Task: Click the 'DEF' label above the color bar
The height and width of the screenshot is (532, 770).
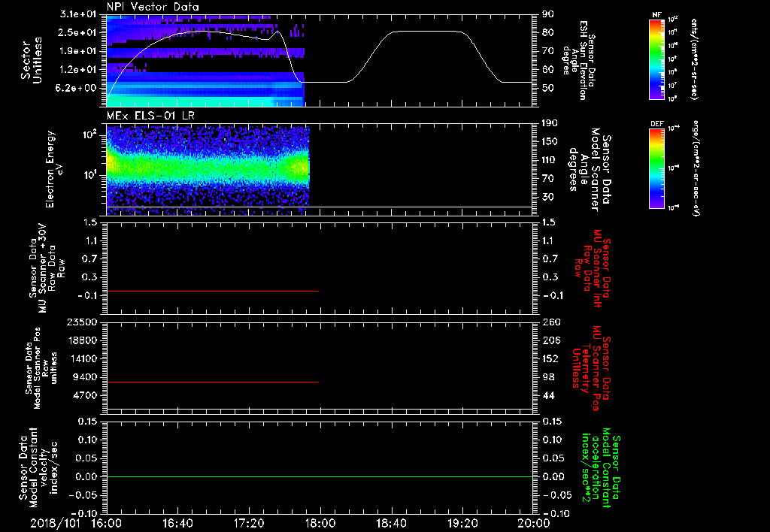Action: 656,124
